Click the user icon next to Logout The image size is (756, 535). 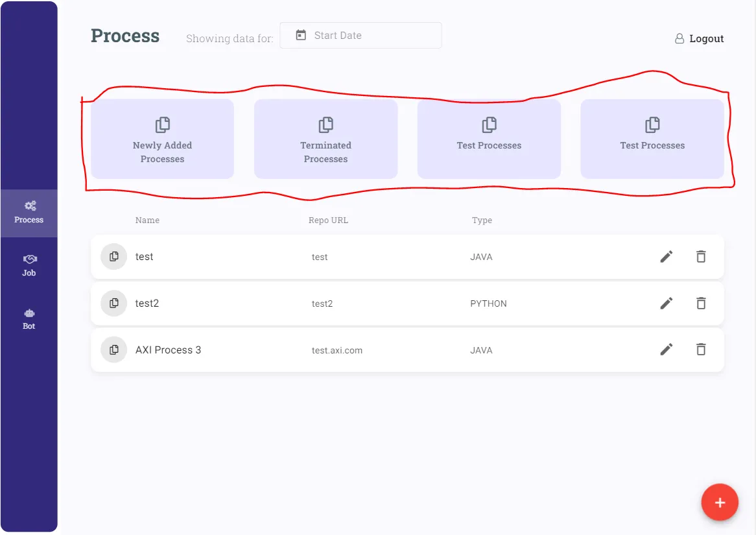pos(679,39)
